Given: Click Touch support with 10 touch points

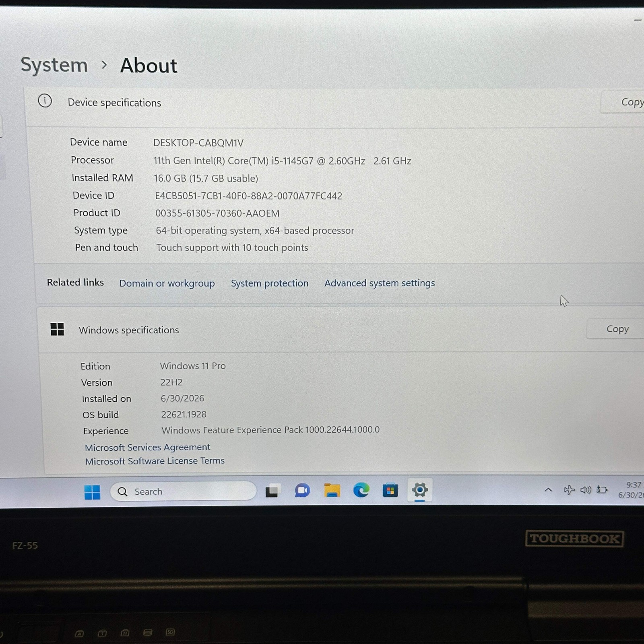Looking at the screenshot, I should coord(232,248).
